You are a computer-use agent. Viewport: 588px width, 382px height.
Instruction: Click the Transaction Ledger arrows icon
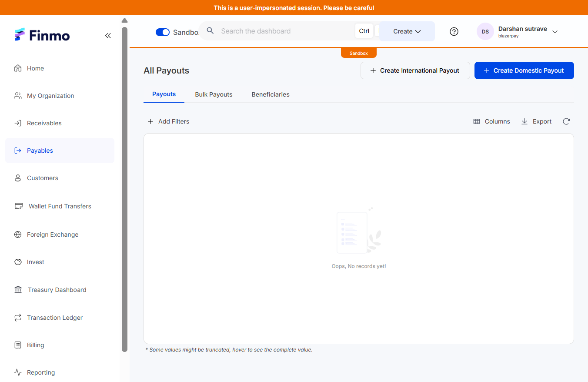coord(18,318)
